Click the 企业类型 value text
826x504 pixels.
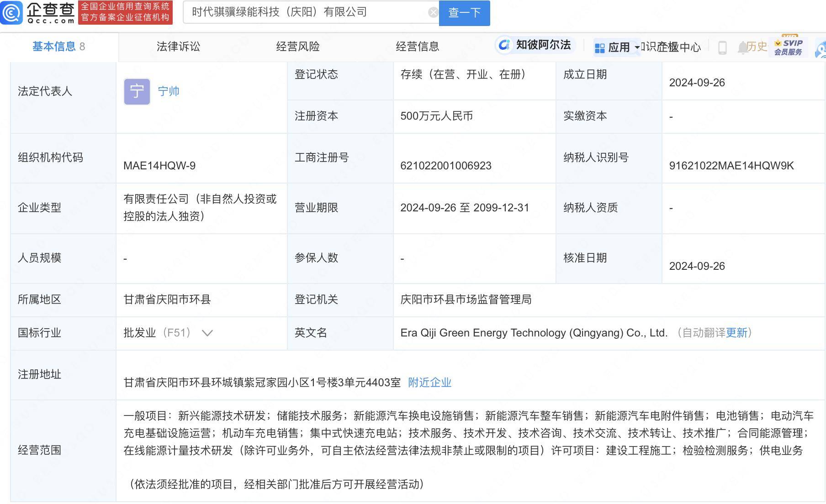pyautogui.click(x=200, y=208)
